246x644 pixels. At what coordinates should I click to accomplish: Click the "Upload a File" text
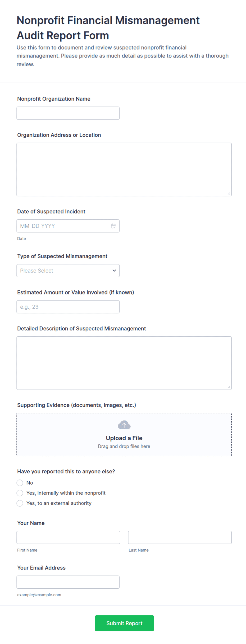[x=124, y=438]
